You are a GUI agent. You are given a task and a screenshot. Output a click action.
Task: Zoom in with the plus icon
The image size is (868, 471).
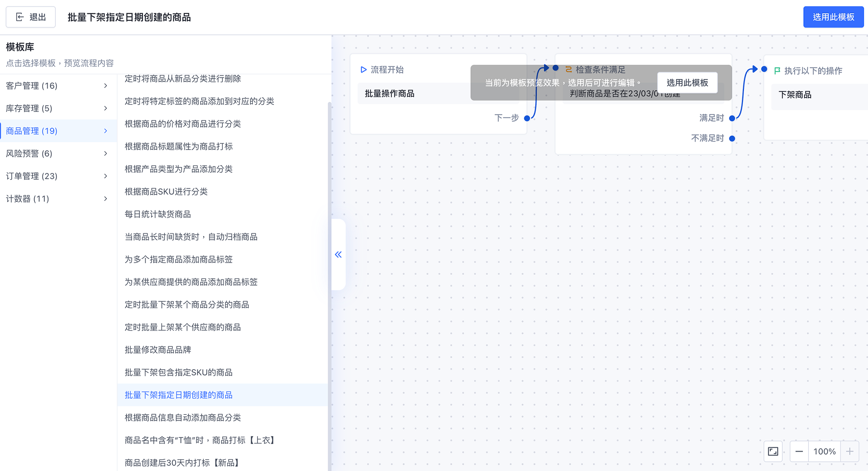click(850, 451)
